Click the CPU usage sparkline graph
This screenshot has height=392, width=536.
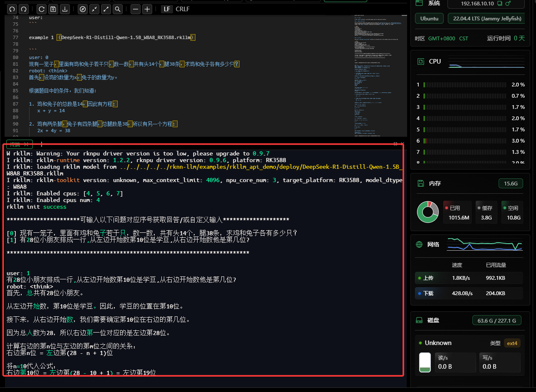point(487,62)
